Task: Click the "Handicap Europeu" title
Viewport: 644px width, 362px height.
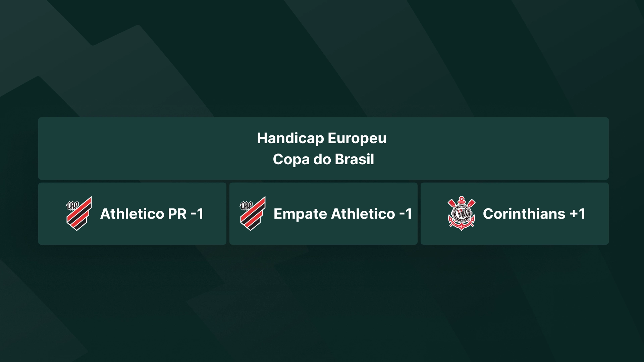Action: [x=322, y=138]
